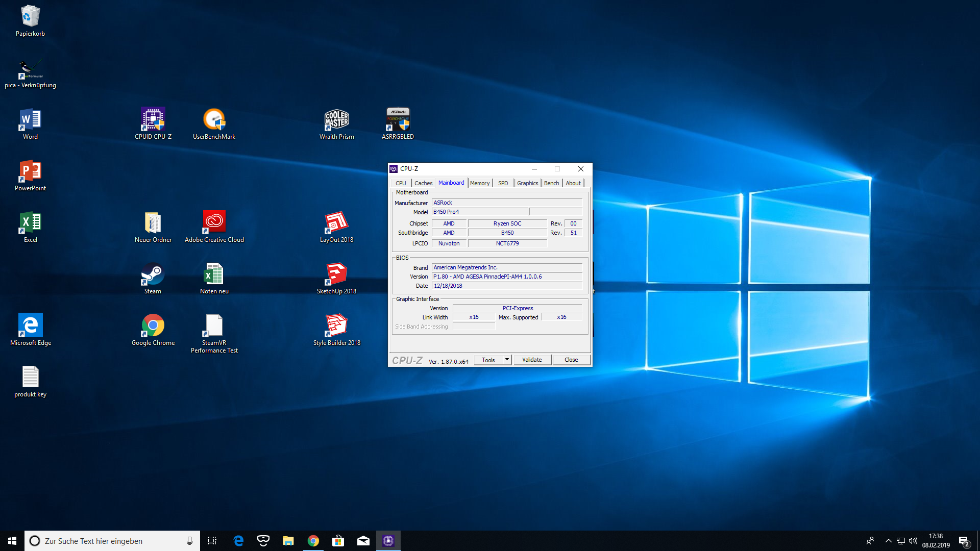Open Edge from the taskbar

[238, 541]
